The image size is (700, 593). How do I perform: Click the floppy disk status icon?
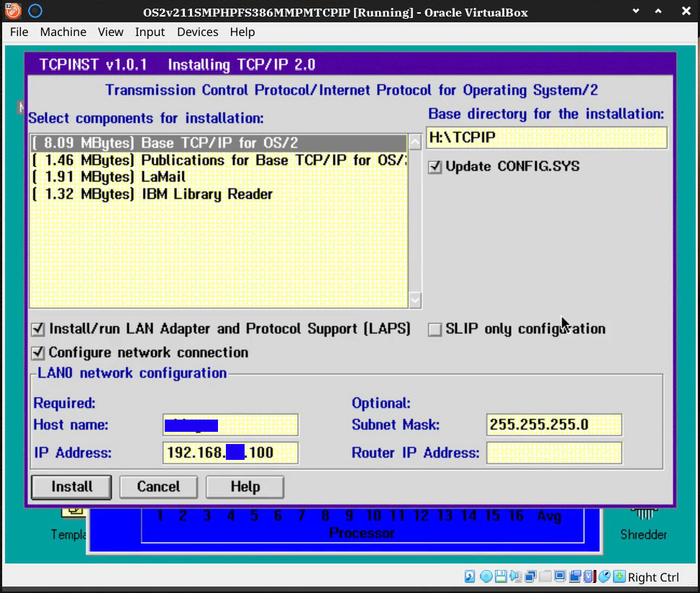(501, 576)
